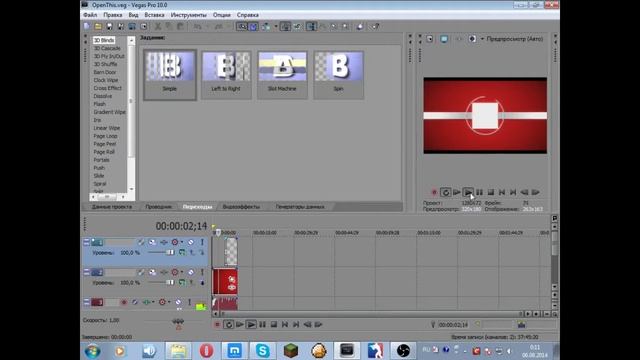The width and height of the screenshot is (640, 360).
Task: Choose the Left to Right preset
Action: pyautogui.click(x=226, y=74)
